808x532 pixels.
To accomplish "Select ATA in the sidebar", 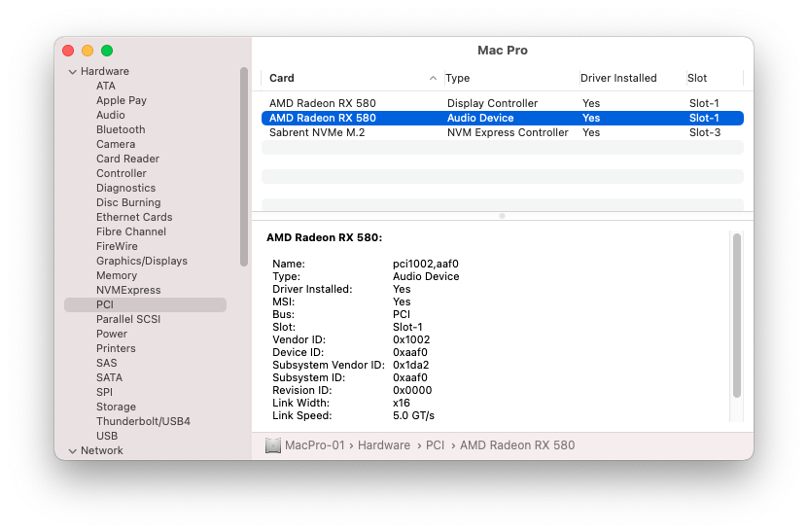I will click(x=106, y=87).
